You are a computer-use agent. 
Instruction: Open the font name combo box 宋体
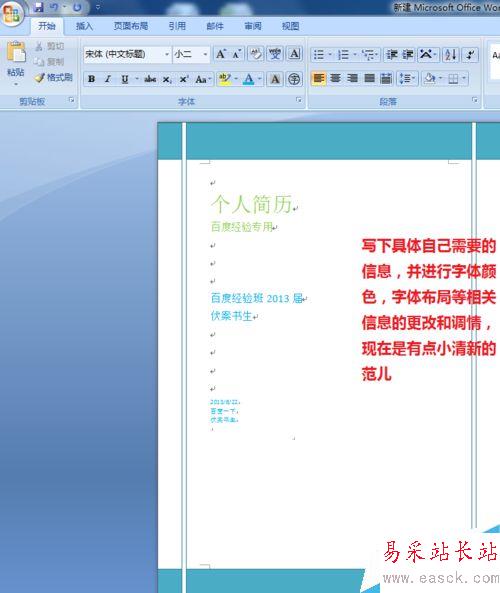(127, 54)
